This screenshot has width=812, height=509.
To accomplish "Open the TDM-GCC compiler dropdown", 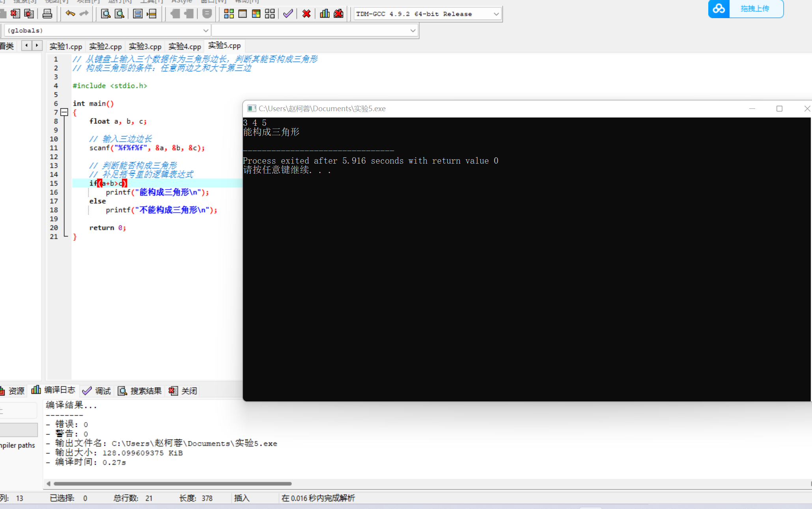I will tap(496, 14).
